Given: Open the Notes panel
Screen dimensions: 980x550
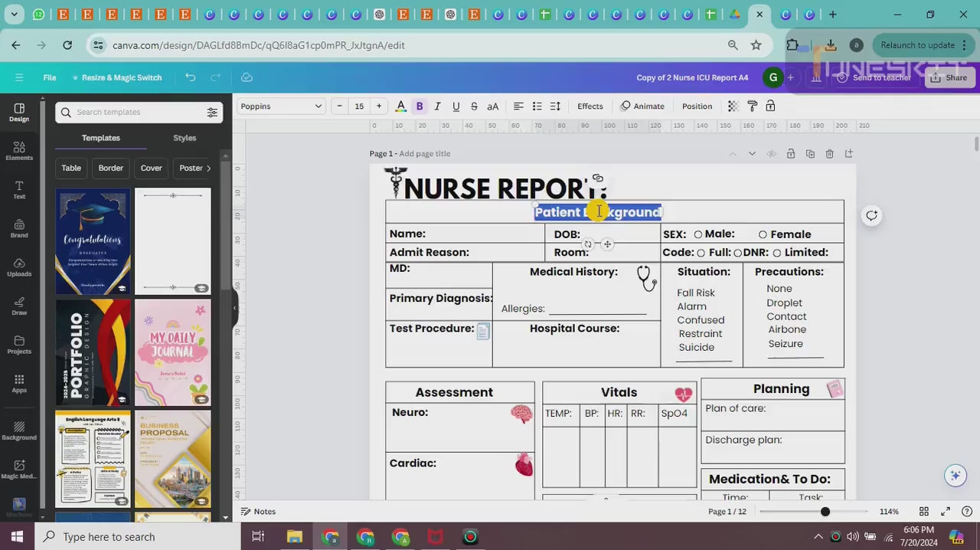Looking at the screenshot, I should (x=259, y=512).
